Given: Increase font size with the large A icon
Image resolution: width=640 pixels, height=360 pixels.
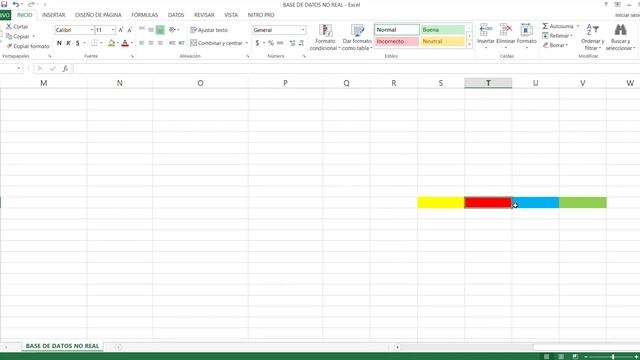Looking at the screenshot, I should pos(121,30).
